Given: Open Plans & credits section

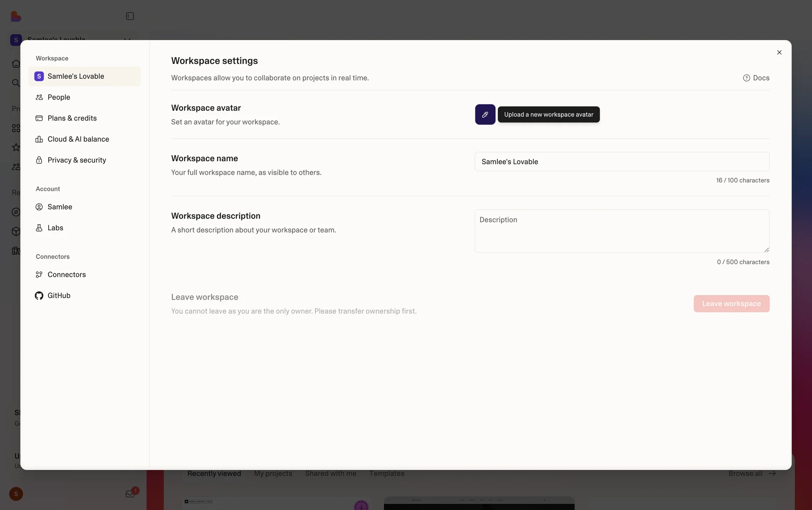Looking at the screenshot, I should (72, 118).
